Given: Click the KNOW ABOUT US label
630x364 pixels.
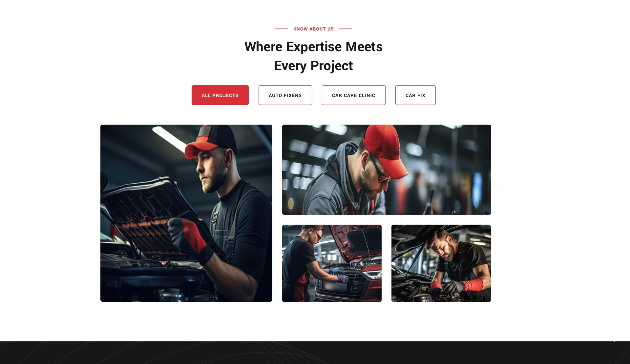Looking at the screenshot, I should [313, 29].
